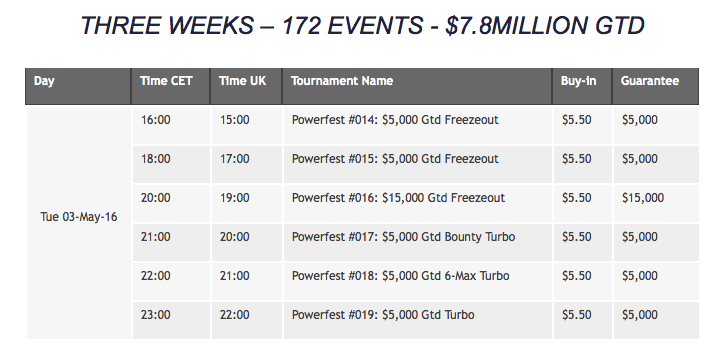The width and height of the screenshot is (724, 363).
Task: Open Powerfest #017 Bounty Turbo entry
Action: 404,237
